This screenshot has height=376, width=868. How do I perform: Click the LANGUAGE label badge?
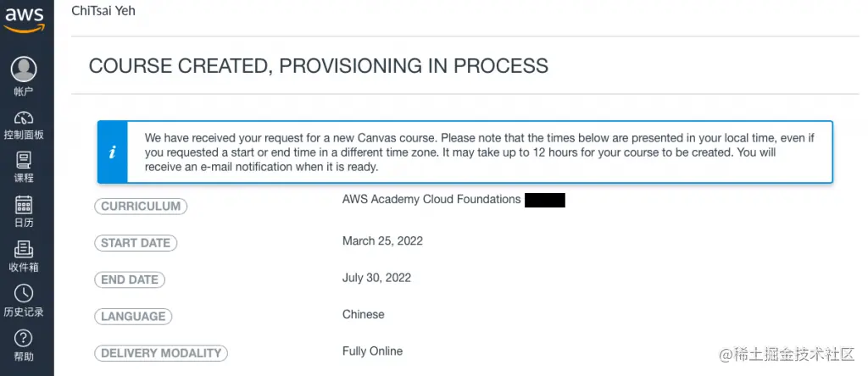coord(133,316)
